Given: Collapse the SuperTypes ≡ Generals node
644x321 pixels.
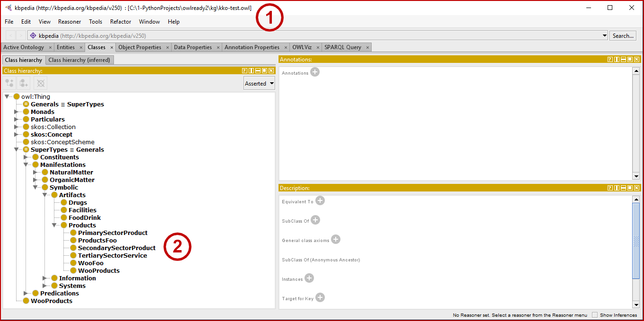Looking at the screenshot, I should [x=17, y=149].
